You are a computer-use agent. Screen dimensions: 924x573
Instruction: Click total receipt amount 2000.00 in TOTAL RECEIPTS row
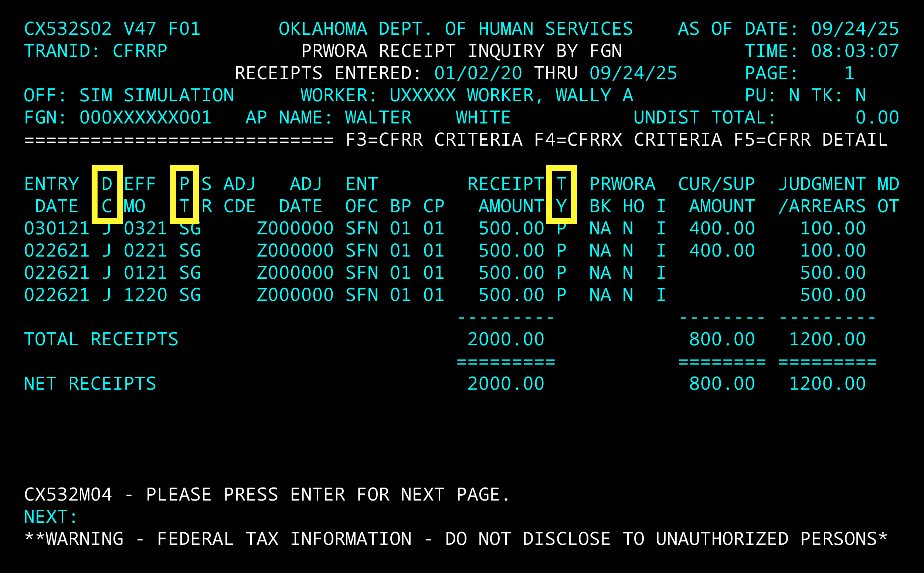pyautogui.click(x=506, y=340)
